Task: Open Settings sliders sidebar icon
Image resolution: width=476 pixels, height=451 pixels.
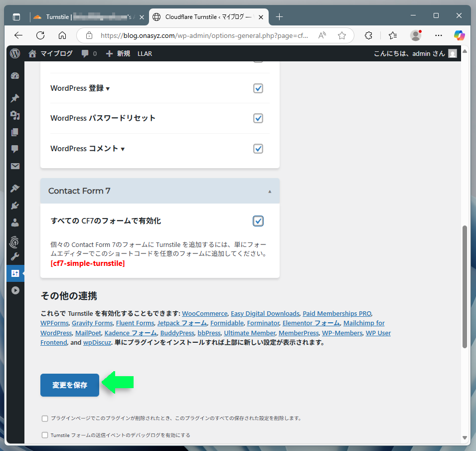Action: [15, 273]
